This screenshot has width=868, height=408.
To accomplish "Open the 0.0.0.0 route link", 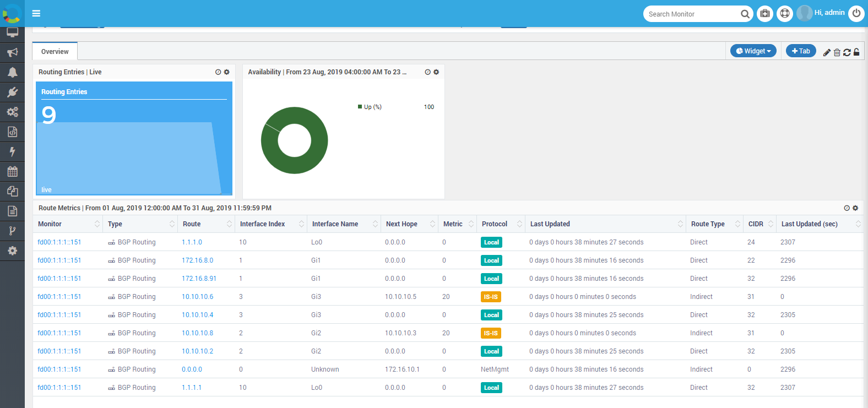I will (x=192, y=369).
